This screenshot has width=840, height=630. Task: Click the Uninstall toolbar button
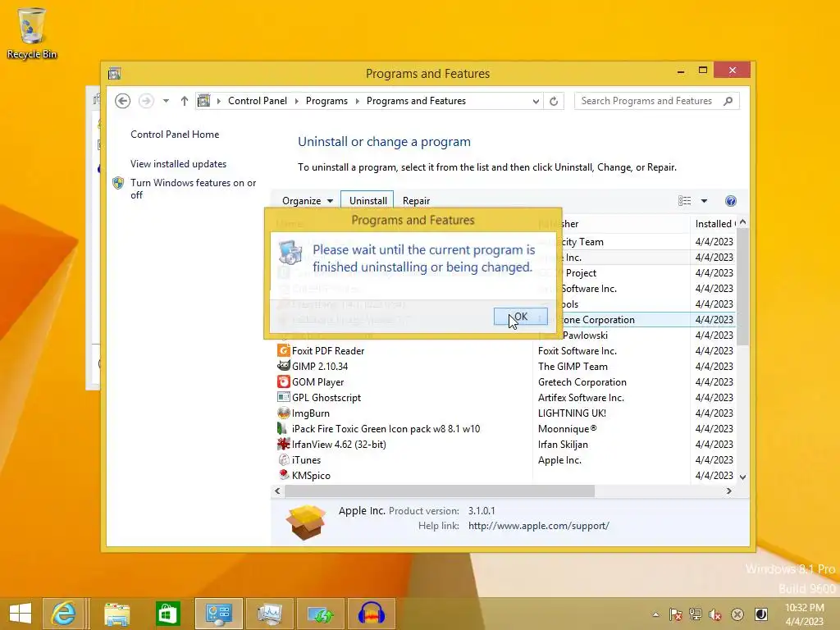367,200
